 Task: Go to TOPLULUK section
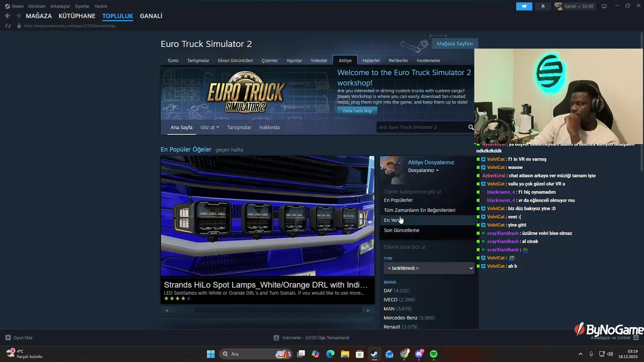point(118,16)
